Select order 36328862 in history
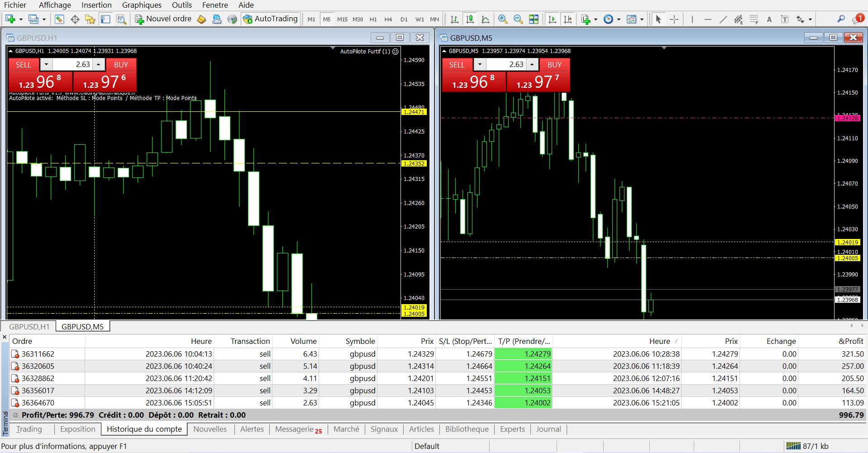The width and height of the screenshot is (868, 453). coord(38,378)
